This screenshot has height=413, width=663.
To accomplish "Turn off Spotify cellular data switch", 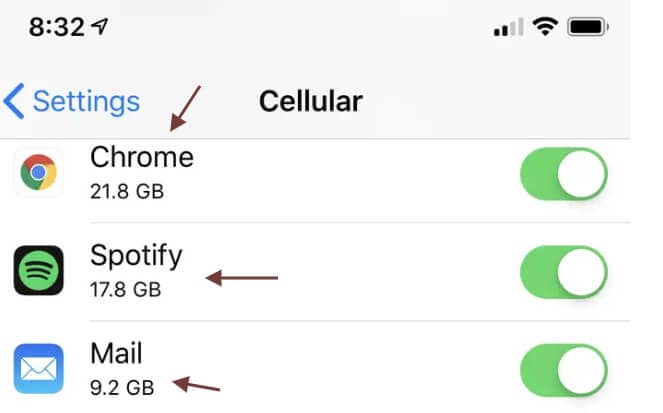I will [x=563, y=271].
